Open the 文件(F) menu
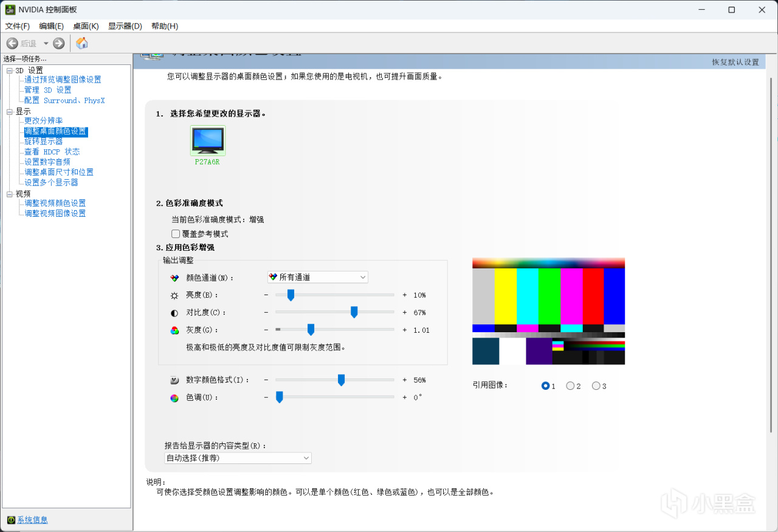This screenshot has width=778, height=532. 18,26
